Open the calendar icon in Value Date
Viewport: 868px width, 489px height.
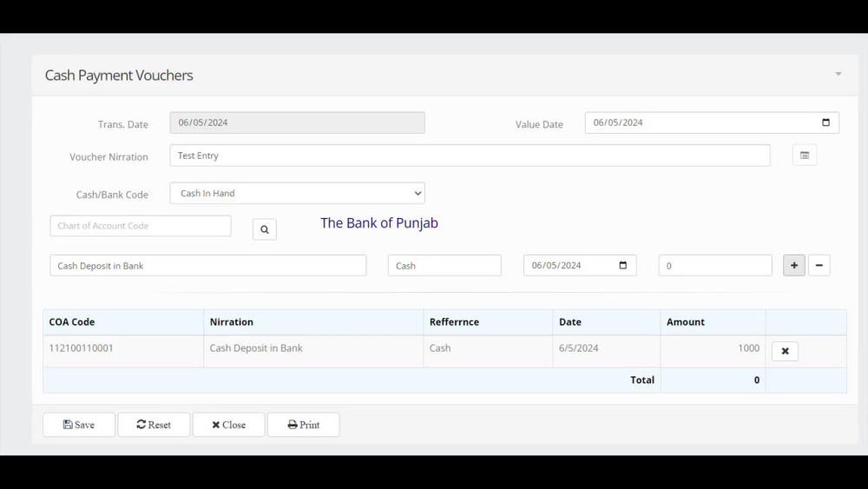[825, 122]
